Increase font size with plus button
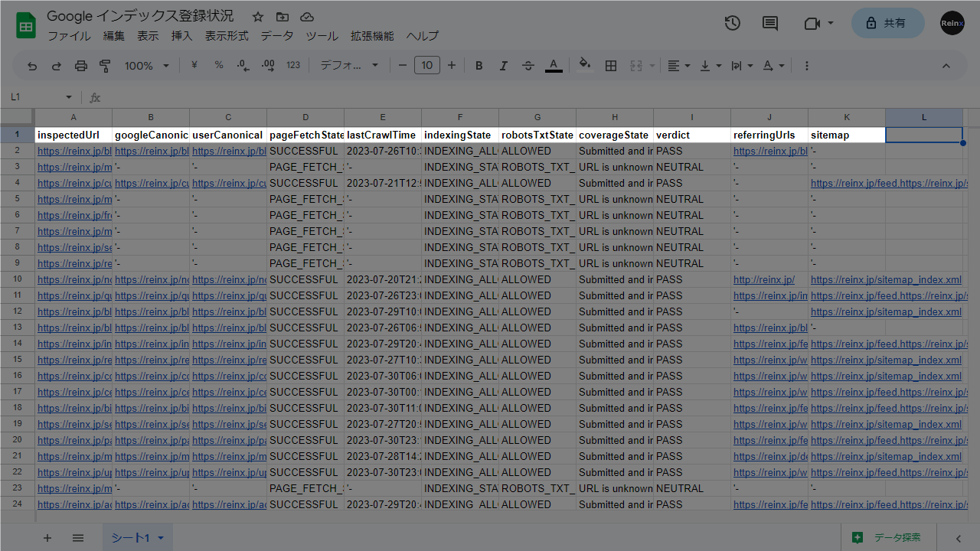 coord(452,66)
